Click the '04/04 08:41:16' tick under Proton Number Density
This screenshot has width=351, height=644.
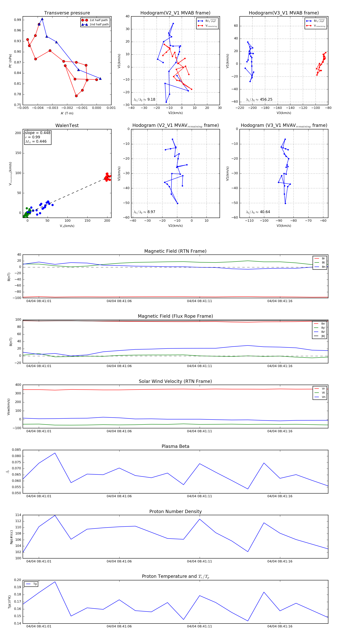click(280, 561)
